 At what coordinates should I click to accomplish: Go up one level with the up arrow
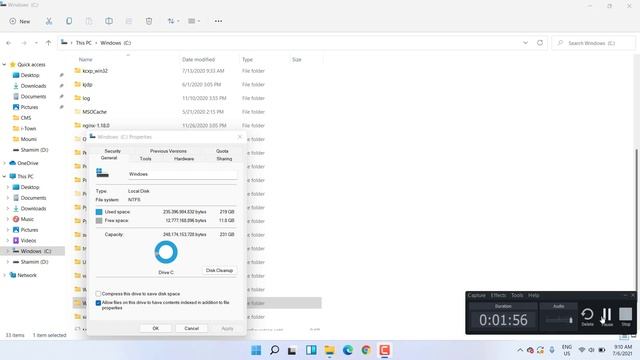[x=48, y=43]
